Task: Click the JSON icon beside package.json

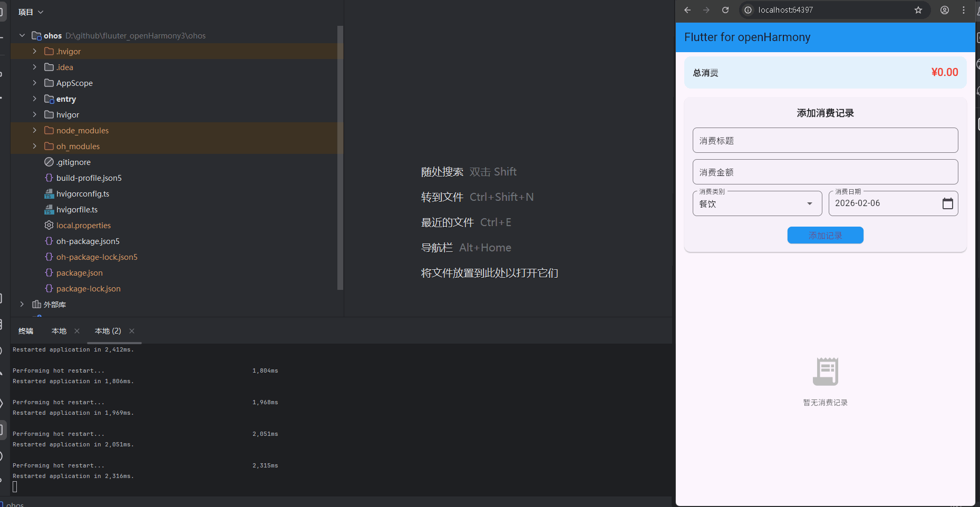Action: click(49, 272)
